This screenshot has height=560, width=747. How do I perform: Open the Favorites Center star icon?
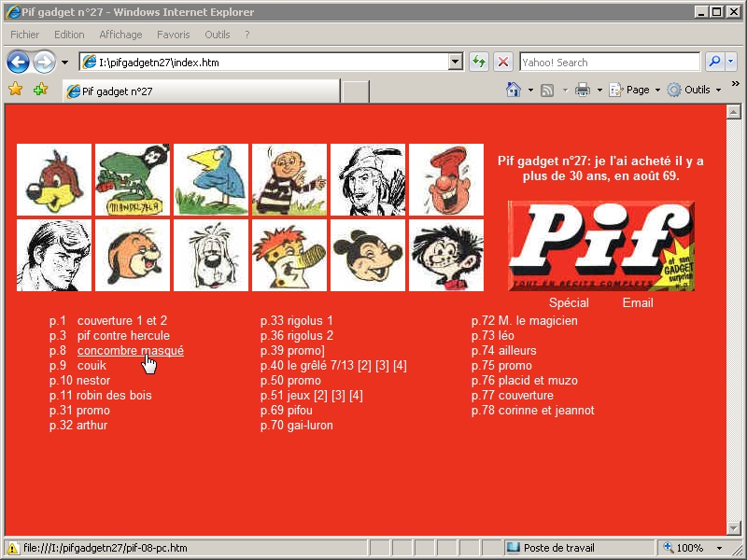[15, 89]
